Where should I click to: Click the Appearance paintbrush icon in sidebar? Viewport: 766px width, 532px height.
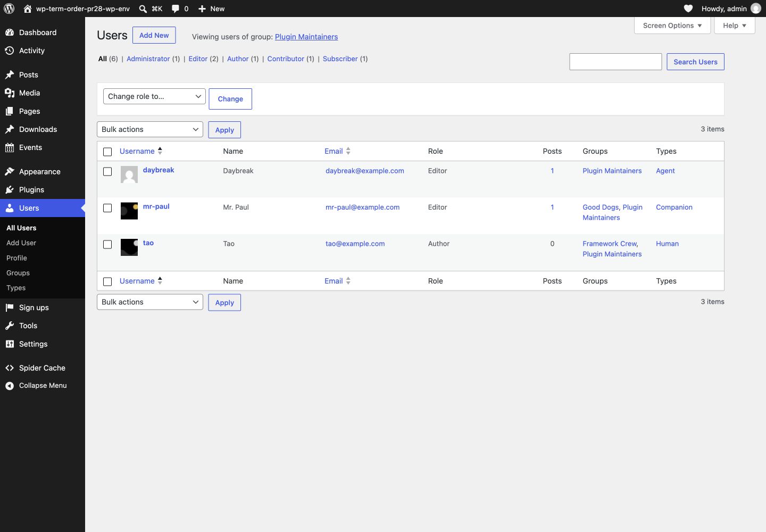tap(10, 171)
